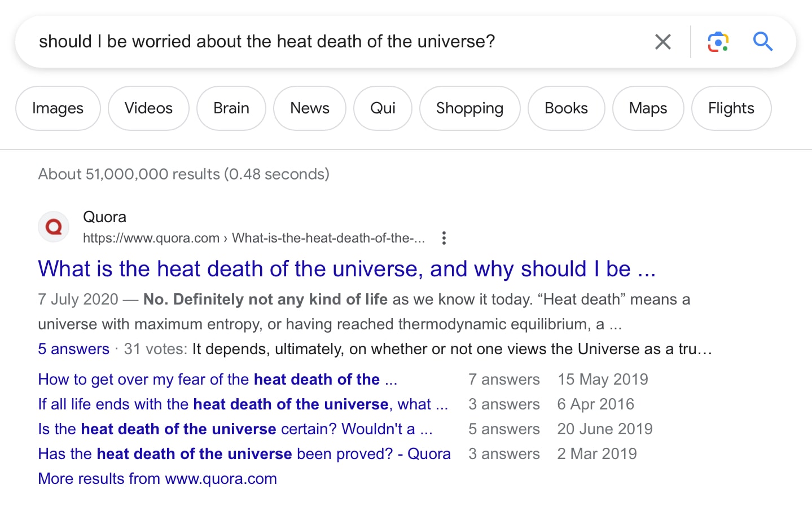Click the 5 answers link
812x507 pixels.
tap(73, 349)
